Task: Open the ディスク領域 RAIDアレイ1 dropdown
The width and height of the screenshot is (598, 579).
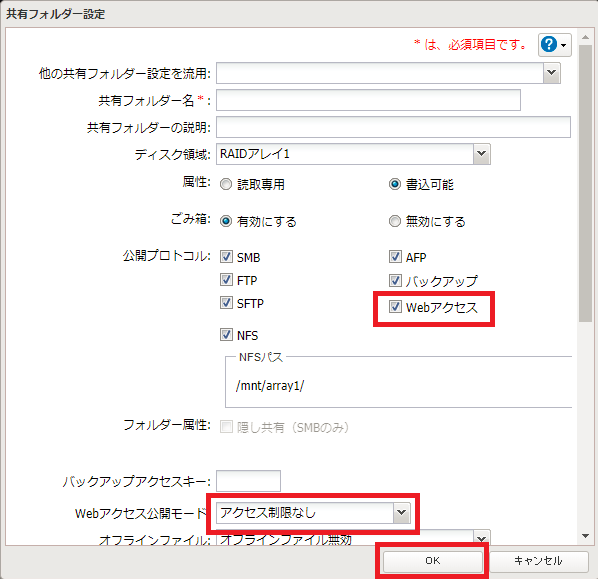Action: 481,154
